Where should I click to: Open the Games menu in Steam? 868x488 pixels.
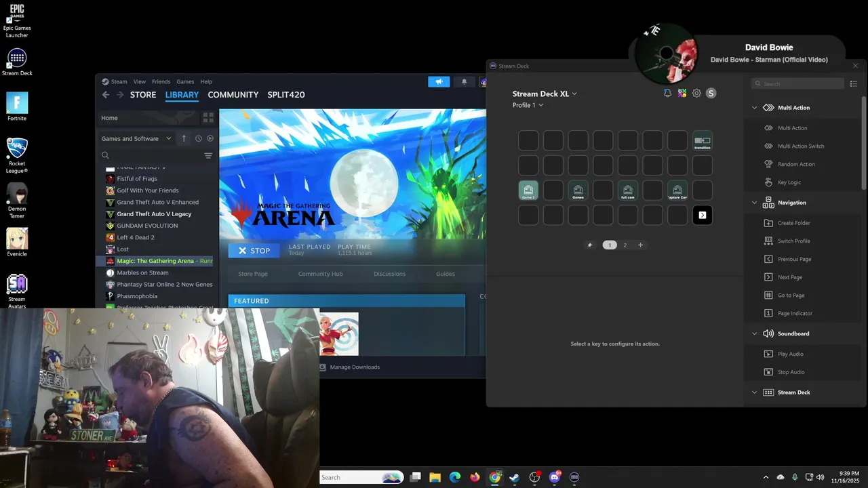coord(185,81)
